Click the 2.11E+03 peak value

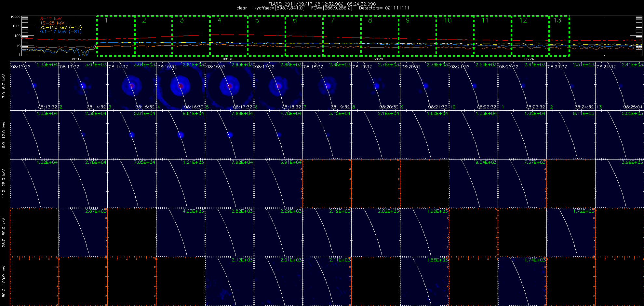(340, 260)
